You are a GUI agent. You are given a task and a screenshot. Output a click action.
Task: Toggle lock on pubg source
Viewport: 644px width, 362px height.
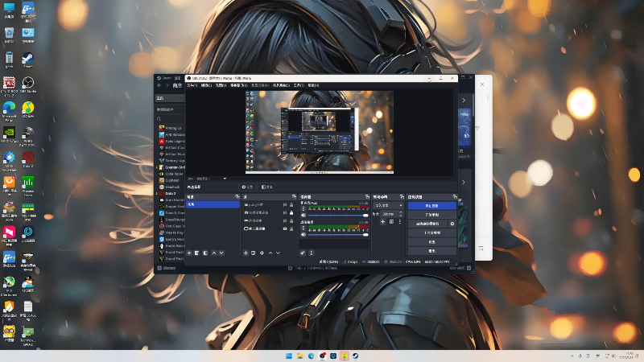click(x=291, y=205)
